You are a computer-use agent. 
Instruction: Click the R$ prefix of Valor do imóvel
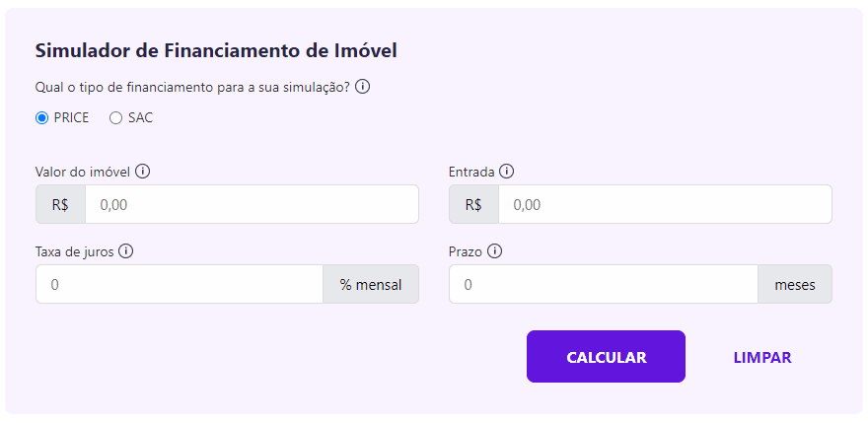point(60,205)
